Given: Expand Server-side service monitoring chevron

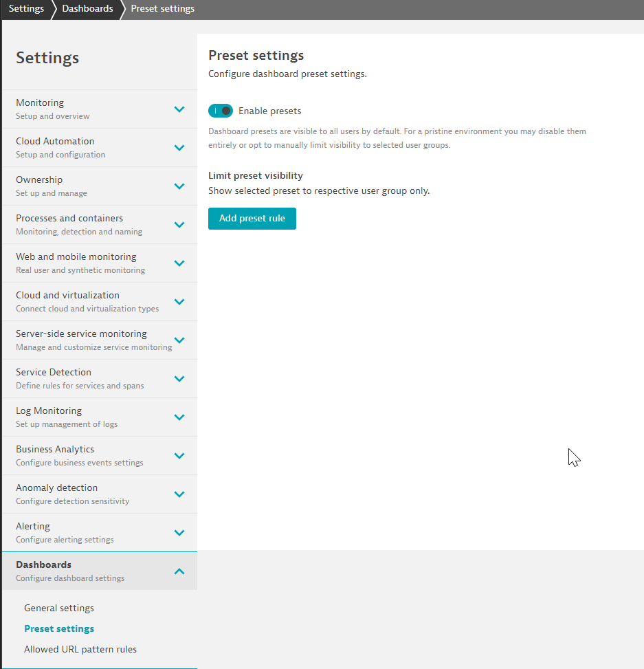Looking at the screenshot, I should 179,340.
